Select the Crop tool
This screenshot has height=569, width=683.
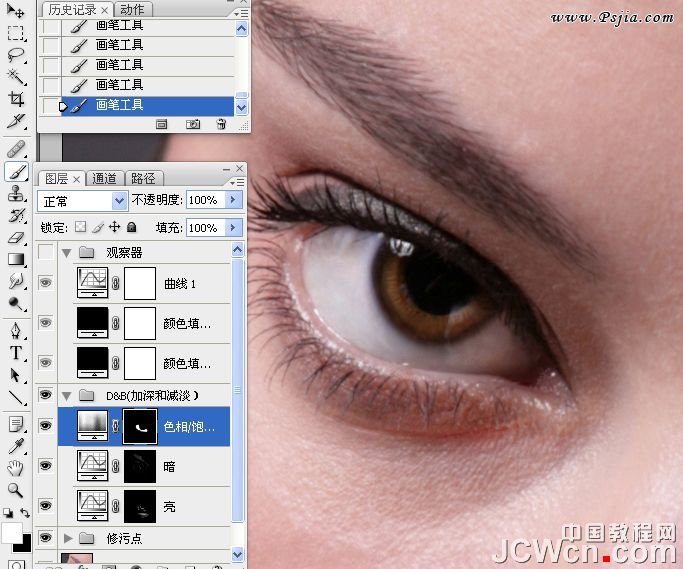[16, 99]
